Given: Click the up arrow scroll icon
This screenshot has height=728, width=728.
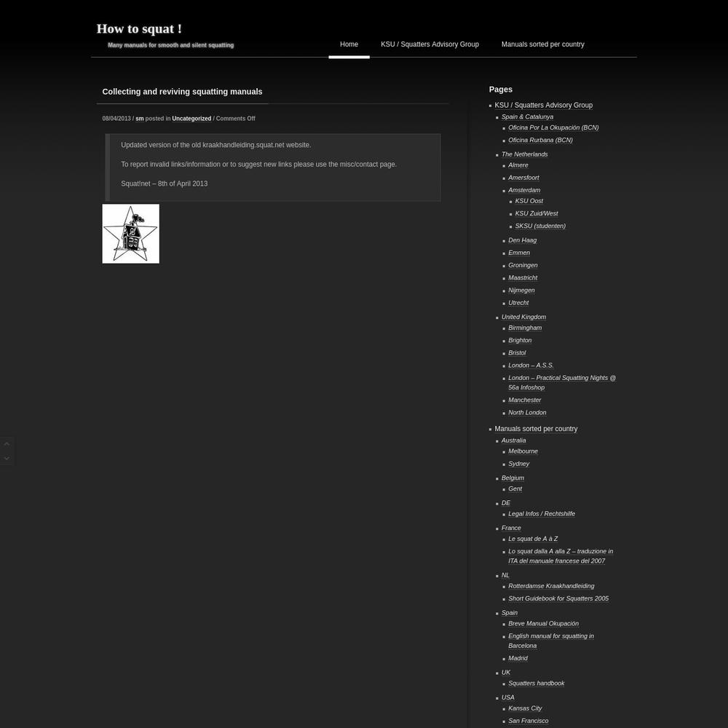Looking at the screenshot, I should (x=7, y=444).
